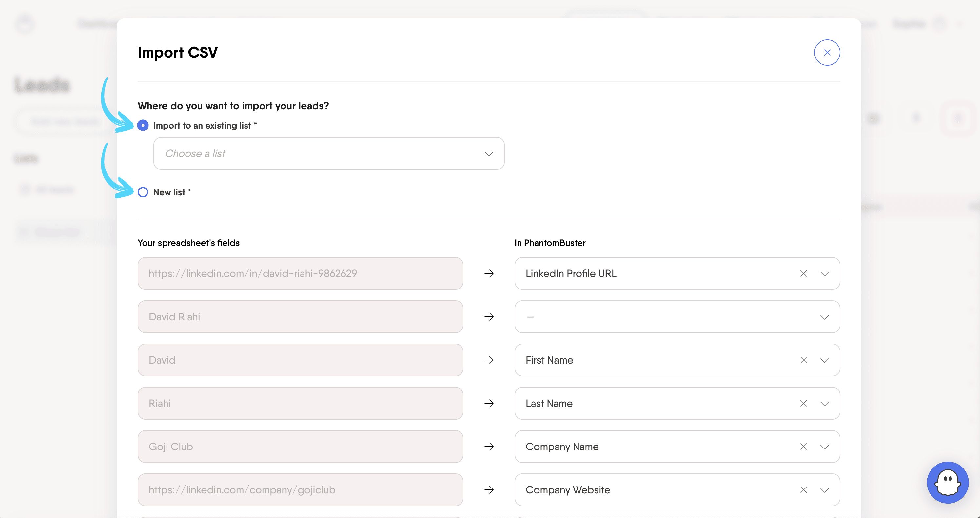Click the spreadsheet field showing David only

[300, 360]
